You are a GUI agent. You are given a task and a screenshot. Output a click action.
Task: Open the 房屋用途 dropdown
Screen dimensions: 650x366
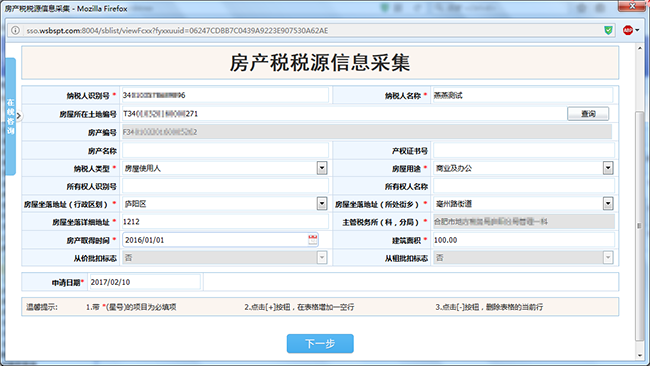point(608,168)
